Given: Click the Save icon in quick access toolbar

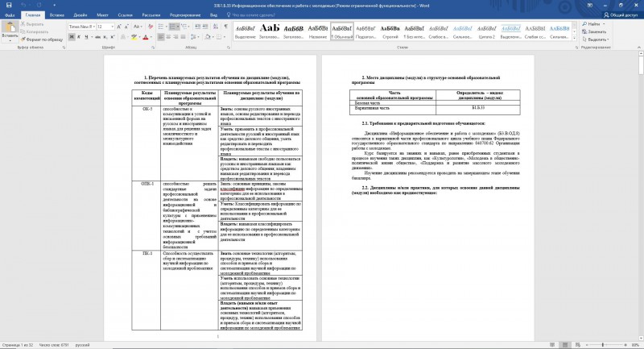Looking at the screenshot, I should click(9, 5).
